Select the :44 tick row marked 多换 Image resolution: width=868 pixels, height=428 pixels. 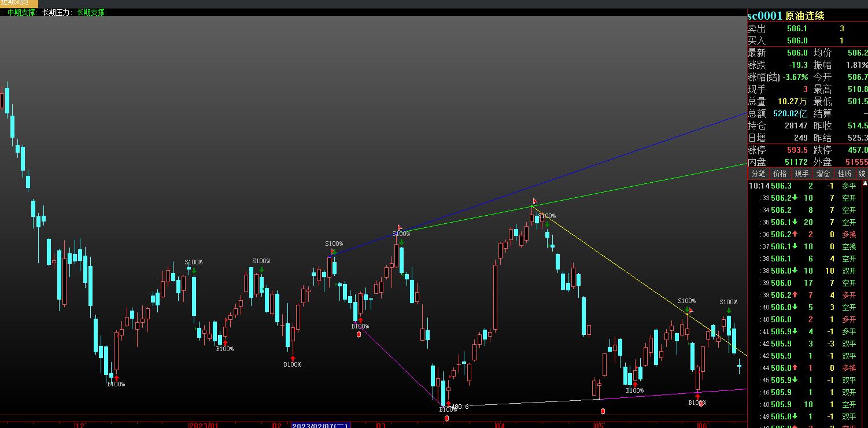point(805,368)
